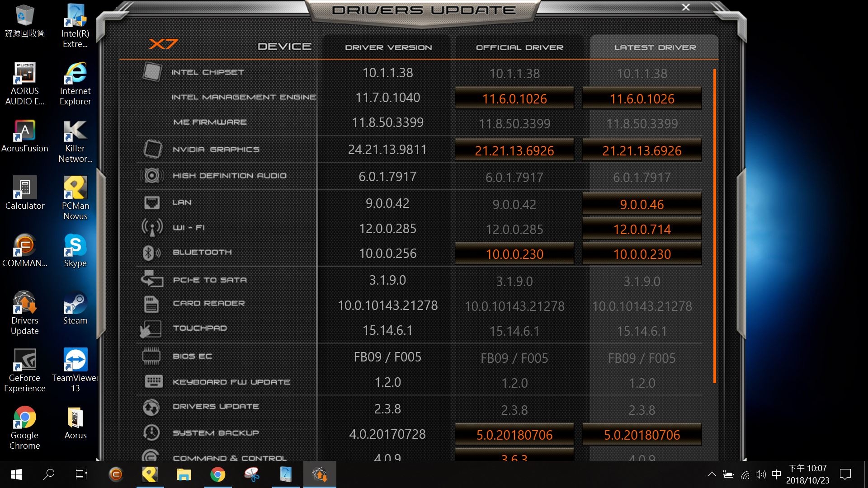The image size is (868, 488).
Task: Open Skype desktop shortcut
Action: 75,250
